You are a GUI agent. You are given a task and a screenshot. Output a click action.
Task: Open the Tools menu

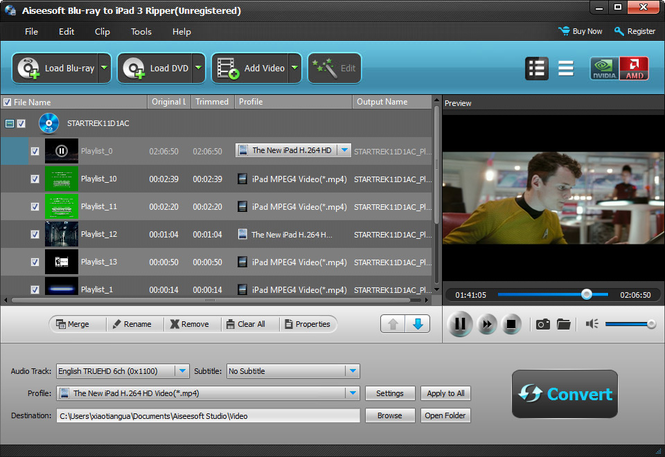point(141,32)
